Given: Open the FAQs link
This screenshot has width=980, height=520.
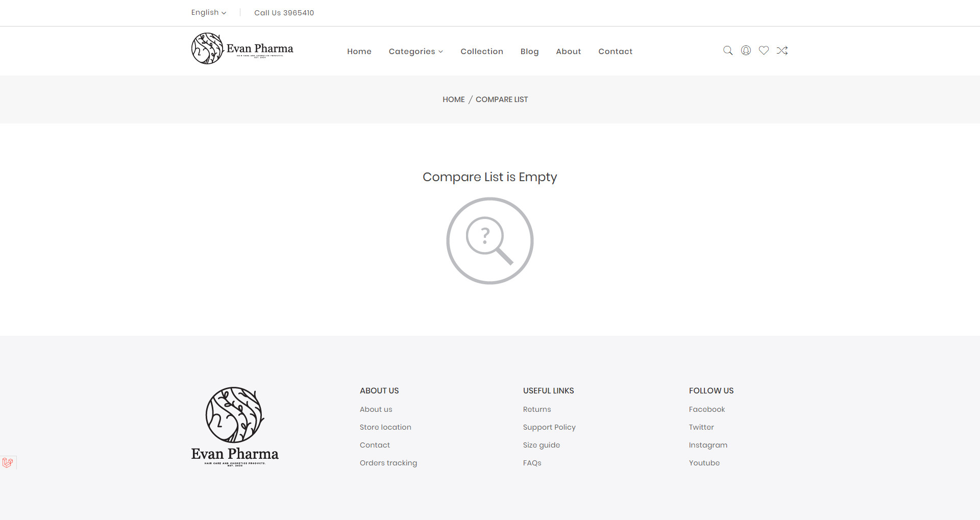Looking at the screenshot, I should coord(532,463).
